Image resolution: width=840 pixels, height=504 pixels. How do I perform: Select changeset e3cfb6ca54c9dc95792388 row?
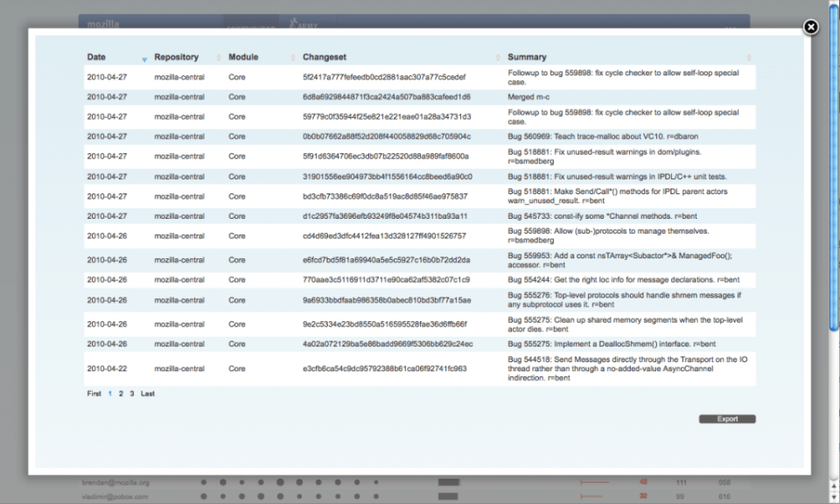(x=384, y=368)
